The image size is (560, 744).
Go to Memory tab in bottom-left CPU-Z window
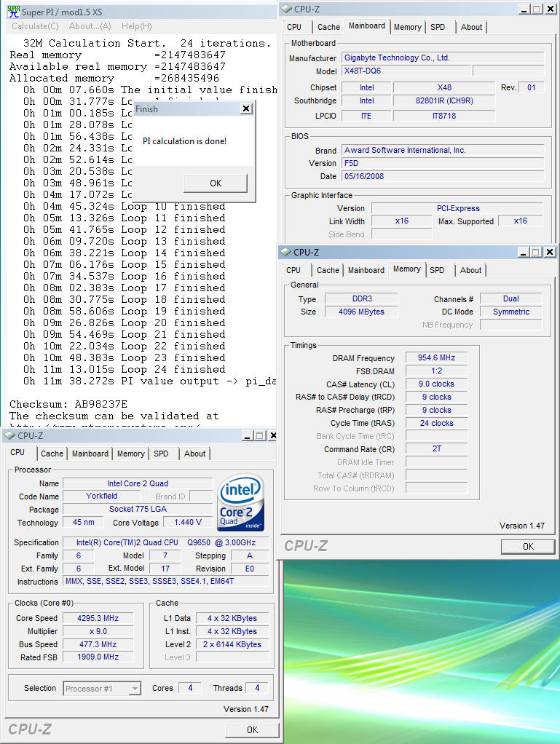131,454
